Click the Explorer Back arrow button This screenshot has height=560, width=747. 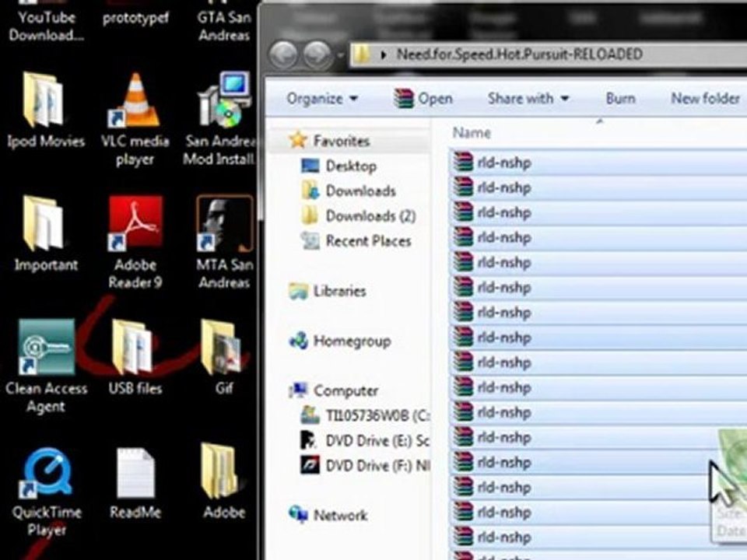point(285,54)
